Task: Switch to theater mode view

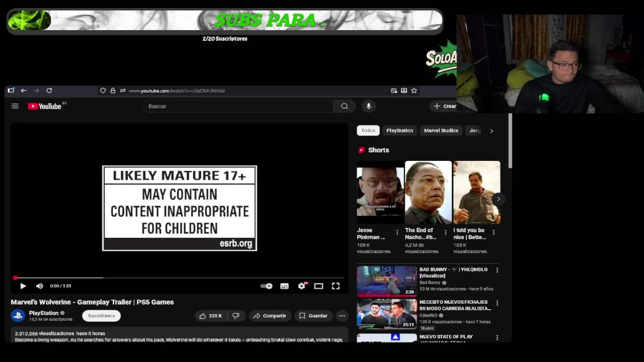Action: (318, 286)
